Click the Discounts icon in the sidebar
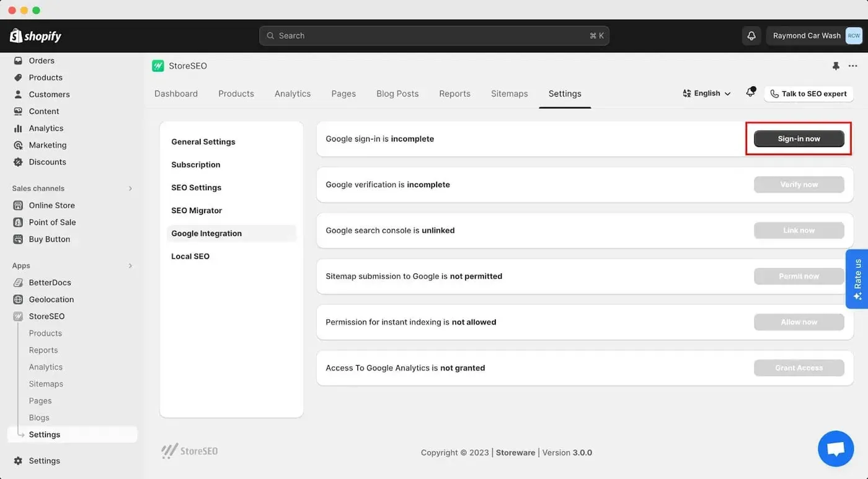Image resolution: width=868 pixels, height=479 pixels. pos(18,162)
